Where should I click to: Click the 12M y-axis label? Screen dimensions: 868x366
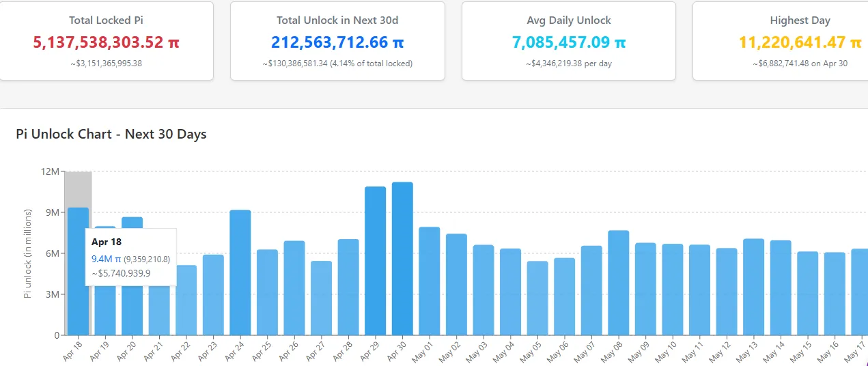[51, 171]
